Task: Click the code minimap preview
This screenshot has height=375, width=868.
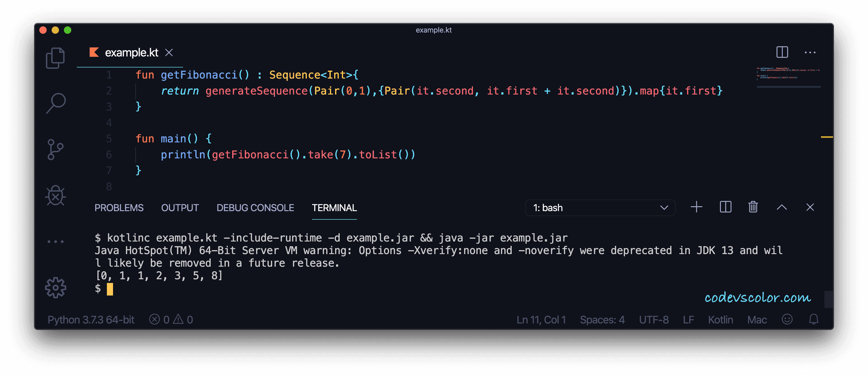Action: click(x=788, y=74)
